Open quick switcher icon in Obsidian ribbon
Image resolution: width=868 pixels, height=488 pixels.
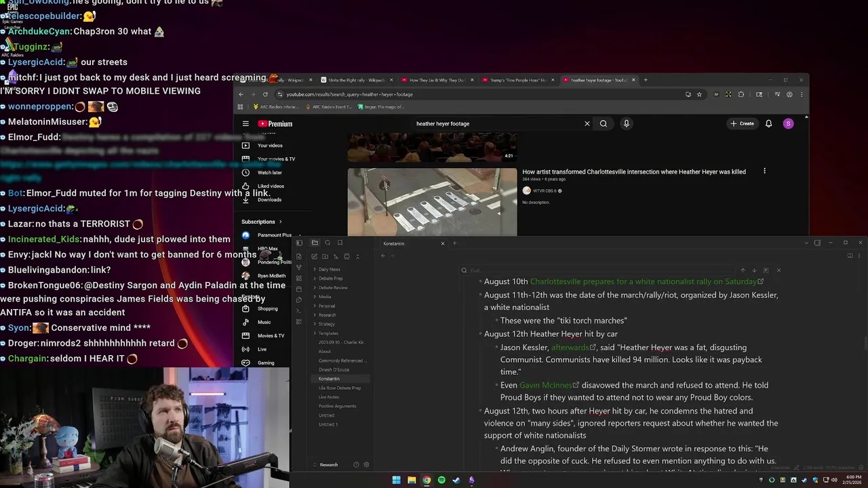click(299, 256)
